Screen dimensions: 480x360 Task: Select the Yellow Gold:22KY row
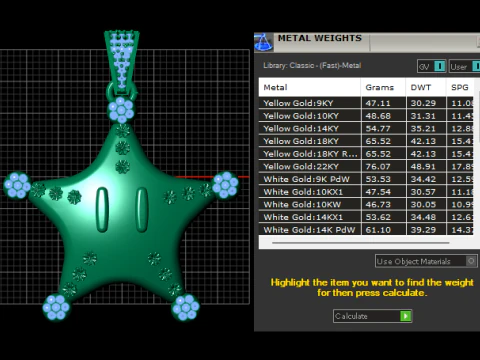[x=366, y=166]
